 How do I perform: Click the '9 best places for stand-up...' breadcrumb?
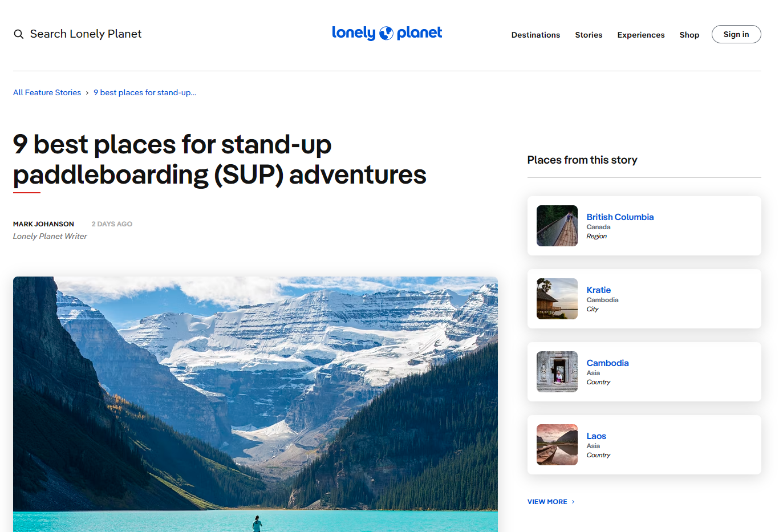click(145, 92)
